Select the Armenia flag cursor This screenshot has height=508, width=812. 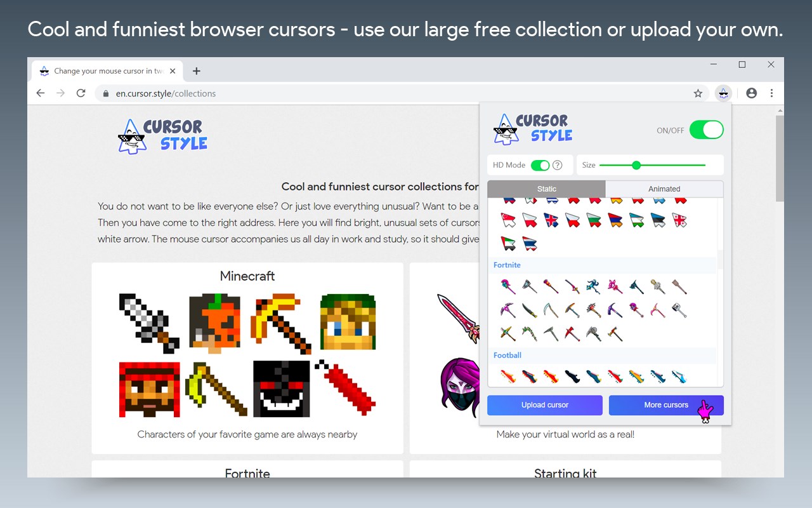615,220
